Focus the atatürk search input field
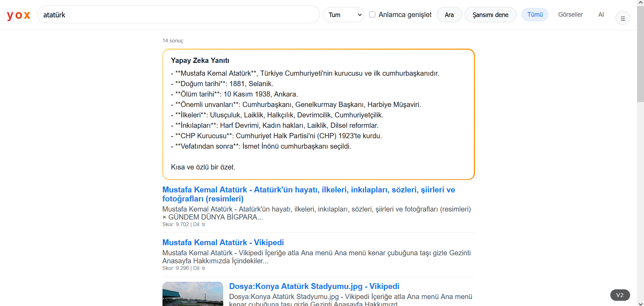 178,15
